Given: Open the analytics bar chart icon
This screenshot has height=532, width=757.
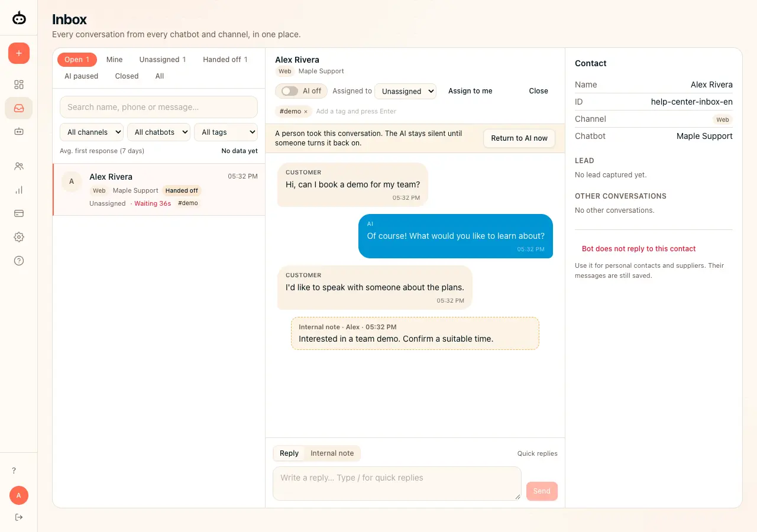Looking at the screenshot, I should (x=19, y=190).
